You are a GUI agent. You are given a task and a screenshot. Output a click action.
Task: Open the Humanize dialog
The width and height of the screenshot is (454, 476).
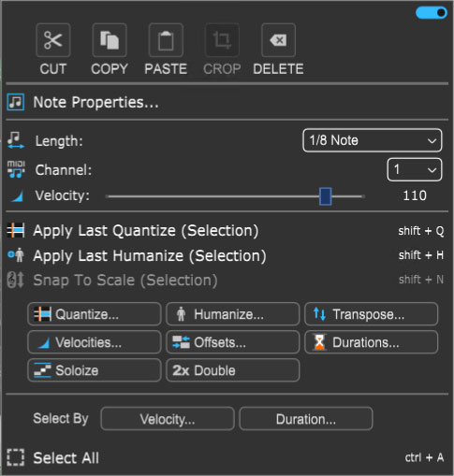click(233, 314)
